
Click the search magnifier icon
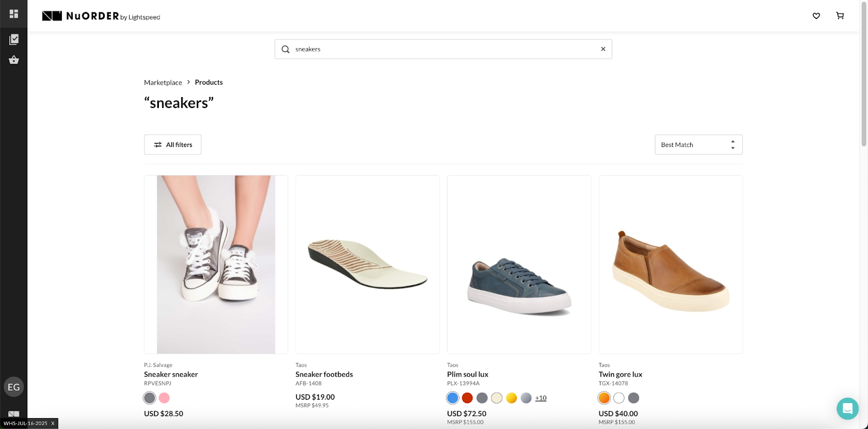285,49
